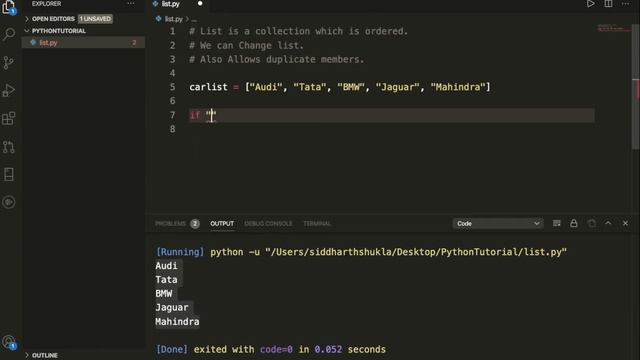The width and height of the screenshot is (640, 360).
Task: Click the editor vertical scrollbar
Action: tap(636, 88)
